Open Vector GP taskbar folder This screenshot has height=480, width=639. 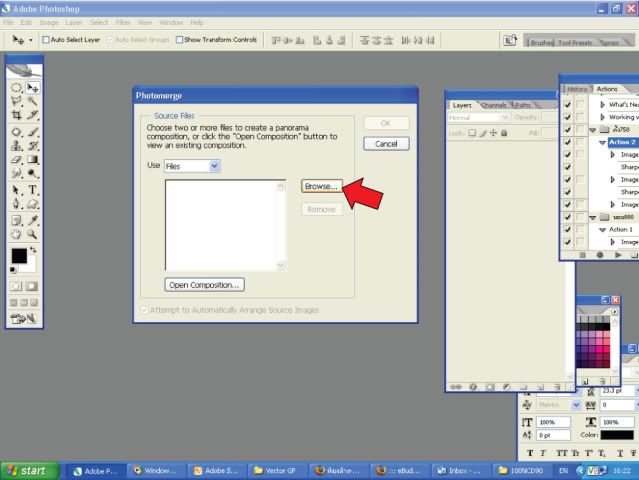(x=276, y=471)
